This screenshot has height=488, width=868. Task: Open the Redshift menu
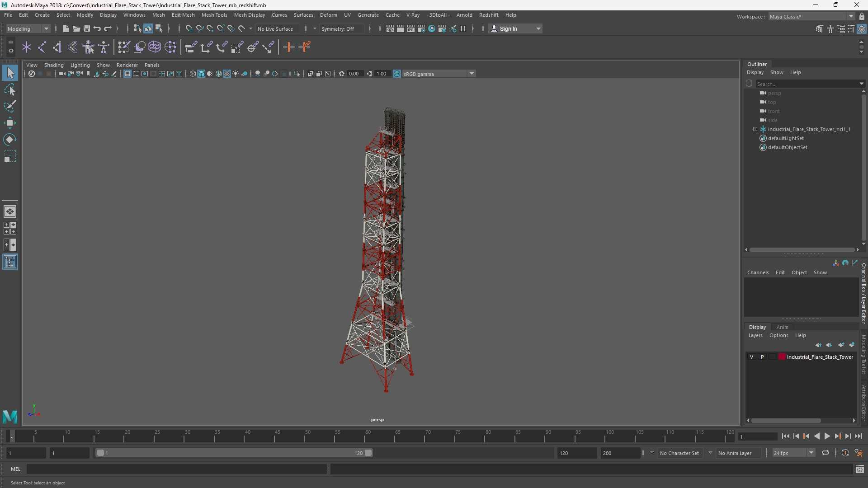489,15
